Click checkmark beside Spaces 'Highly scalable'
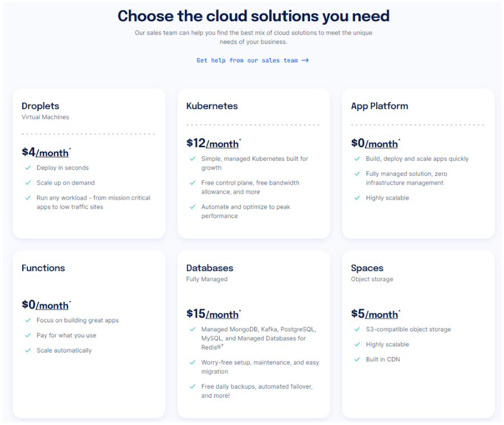 pyautogui.click(x=357, y=345)
